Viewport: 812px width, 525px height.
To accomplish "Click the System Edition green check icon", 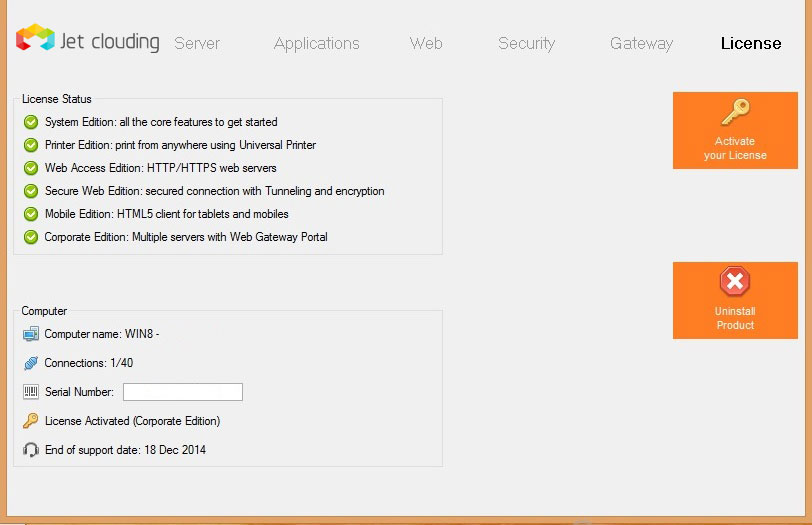I will [x=31, y=122].
